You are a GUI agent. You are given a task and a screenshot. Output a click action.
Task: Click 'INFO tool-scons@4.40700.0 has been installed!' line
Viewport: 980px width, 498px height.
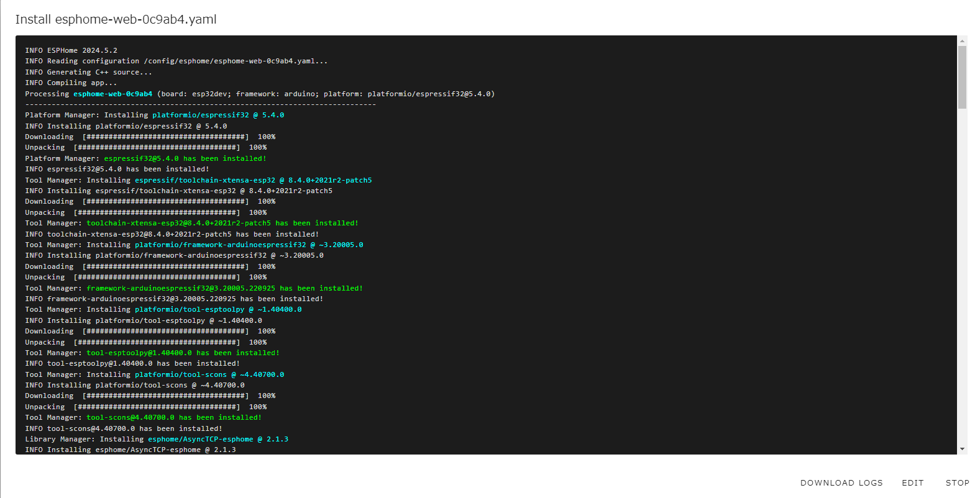124,428
